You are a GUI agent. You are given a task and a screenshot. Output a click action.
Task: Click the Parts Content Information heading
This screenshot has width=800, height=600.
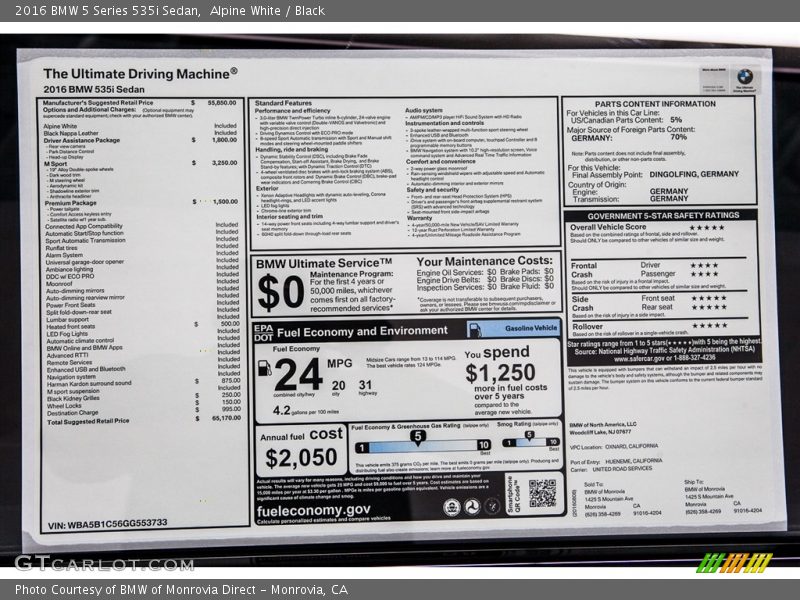point(655,103)
